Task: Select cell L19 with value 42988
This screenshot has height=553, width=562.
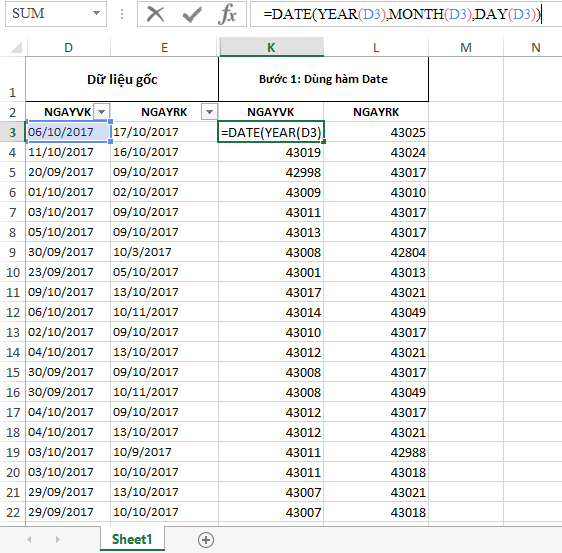Action: tap(376, 452)
